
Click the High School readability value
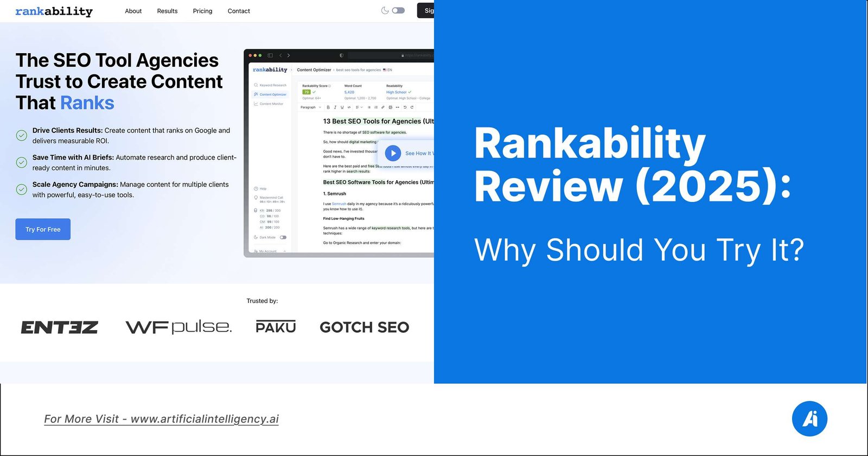396,92
